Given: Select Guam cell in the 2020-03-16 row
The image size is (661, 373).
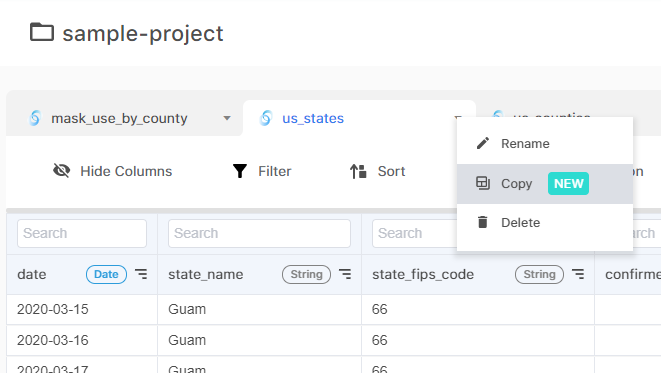Looking at the screenshot, I should (x=259, y=340).
